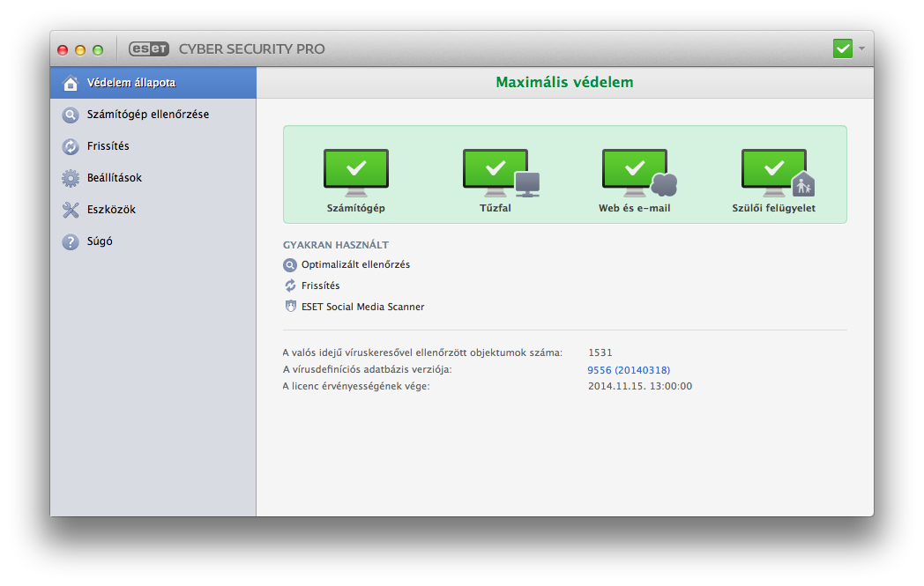Image resolution: width=924 pixels, height=586 pixels.
Task: Click the CYBER SECURITY PRO title text
Action: (x=251, y=48)
